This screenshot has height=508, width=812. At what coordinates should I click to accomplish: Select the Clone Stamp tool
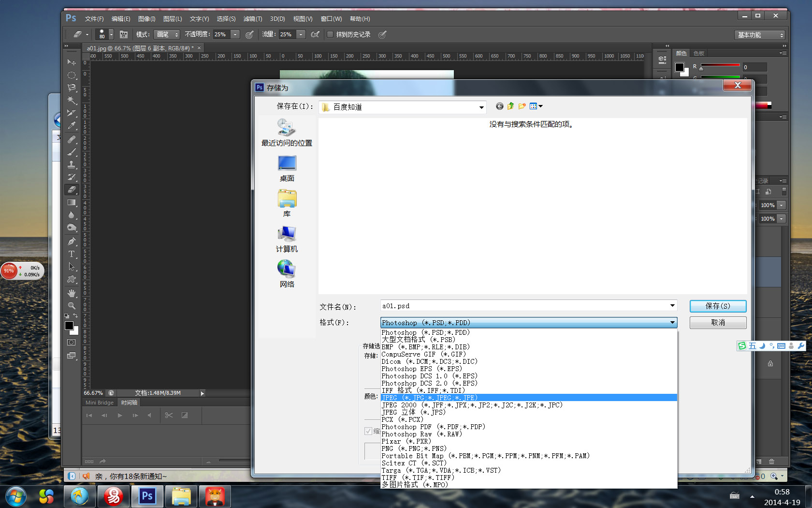tap(72, 164)
